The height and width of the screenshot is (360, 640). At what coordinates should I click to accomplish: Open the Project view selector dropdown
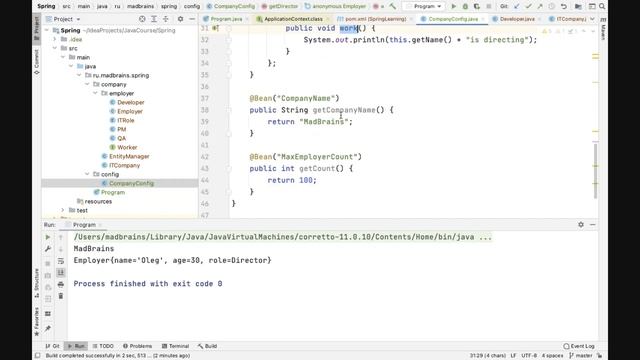click(63, 19)
